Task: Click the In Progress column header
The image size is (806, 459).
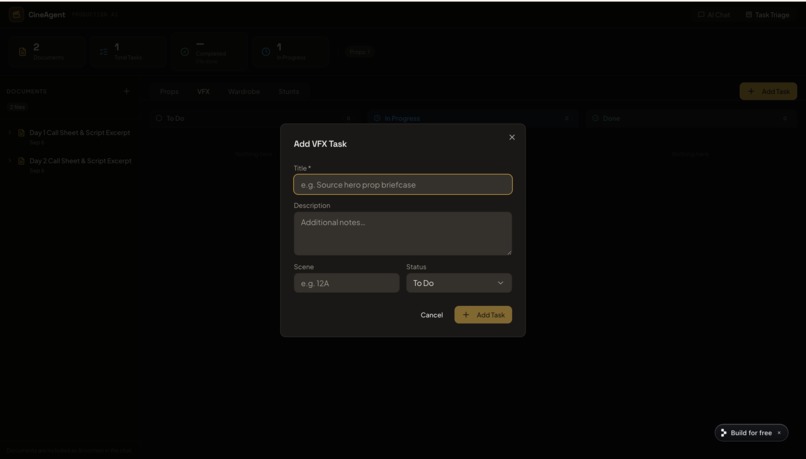Action: (472, 118)
